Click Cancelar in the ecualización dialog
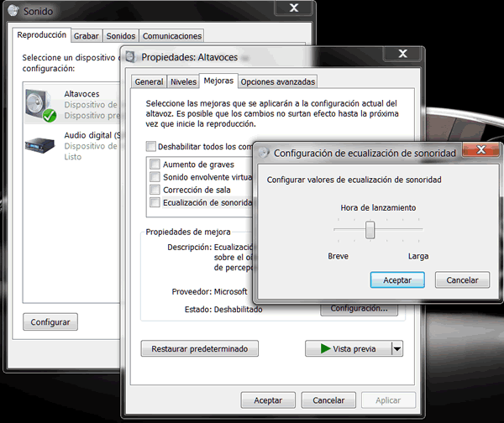This screenshot has width=504, height=423. (x=462, y=280)
